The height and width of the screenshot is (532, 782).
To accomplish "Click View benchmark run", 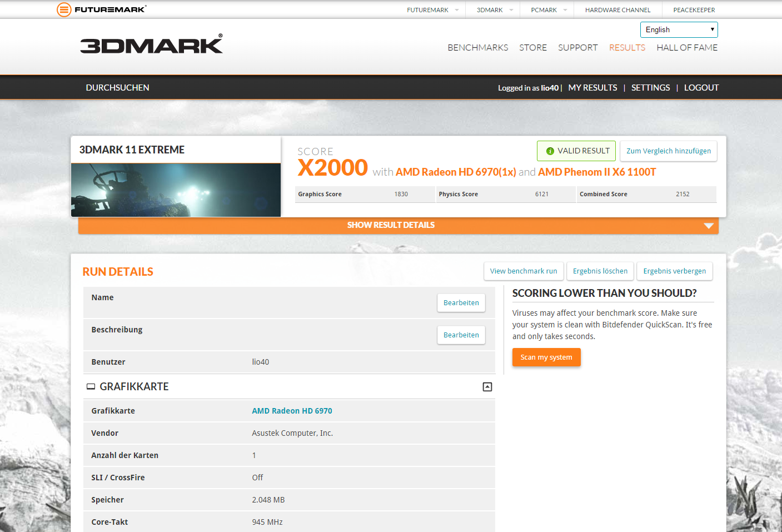I will pyautogui.click(x=524, y=271).
